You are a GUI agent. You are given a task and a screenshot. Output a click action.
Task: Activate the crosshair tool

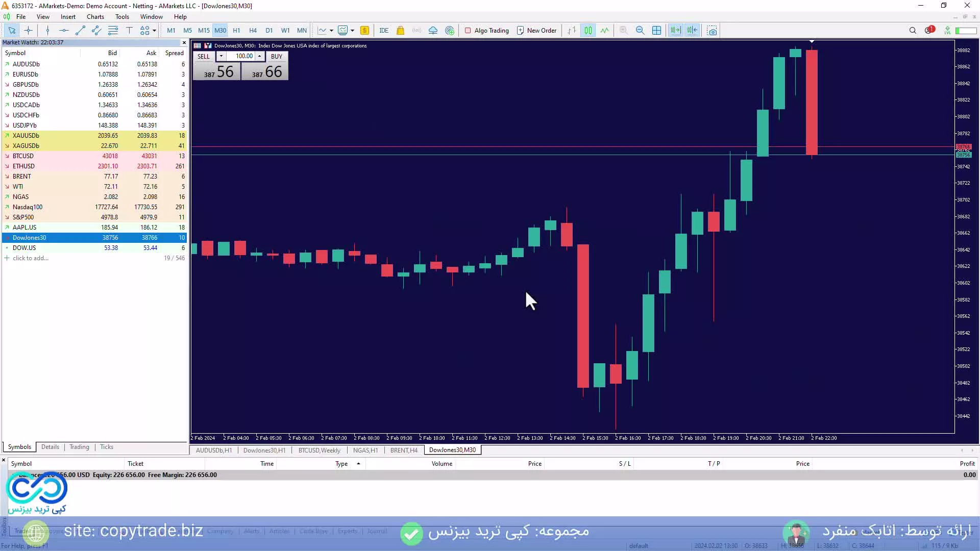(28, 31)
